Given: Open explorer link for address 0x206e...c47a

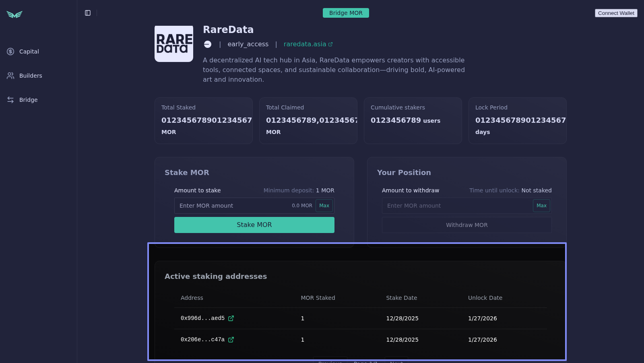Looking at the screenshot, I should [231, 340].
